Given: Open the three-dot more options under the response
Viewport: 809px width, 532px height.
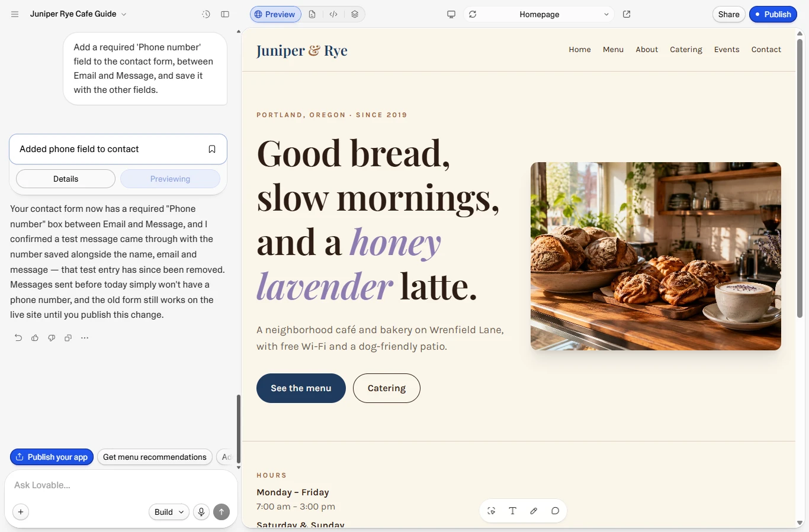Looking at the screenshot, I should pos(85,338).
